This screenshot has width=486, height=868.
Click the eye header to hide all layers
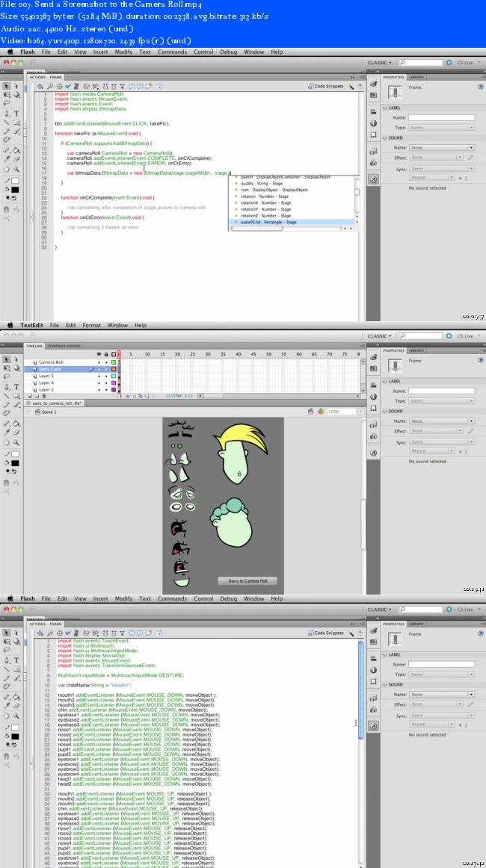99,354
